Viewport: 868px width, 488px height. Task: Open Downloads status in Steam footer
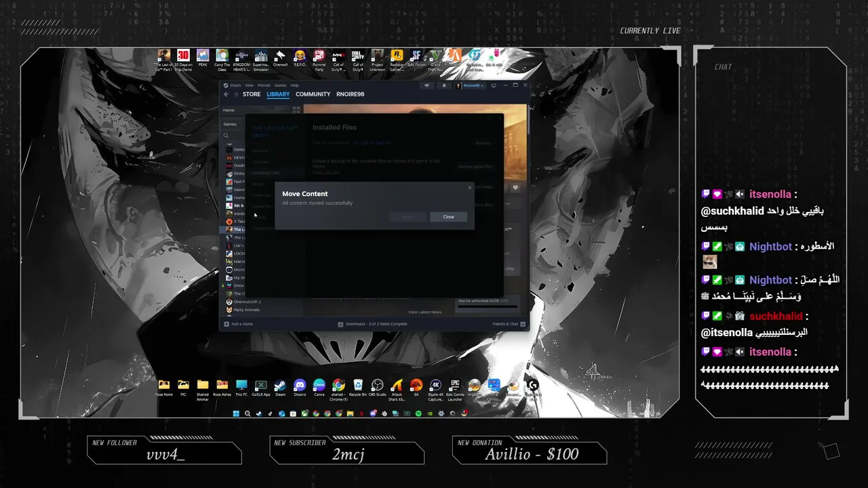pos(372,324)
